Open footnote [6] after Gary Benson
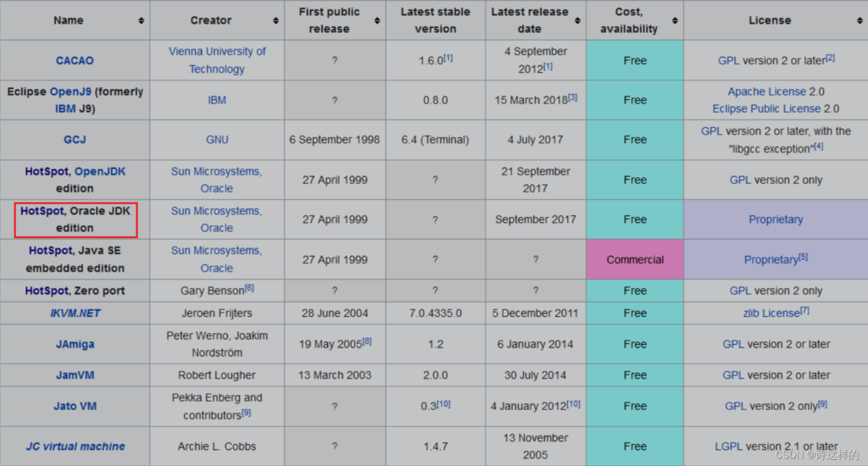The width and height of the screenshot is (868, 466). 250,288
